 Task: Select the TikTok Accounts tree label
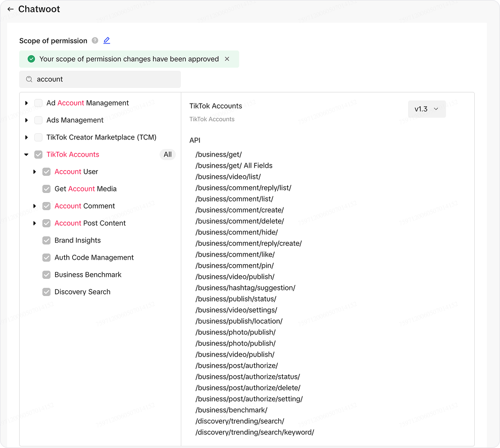(73, 155)
